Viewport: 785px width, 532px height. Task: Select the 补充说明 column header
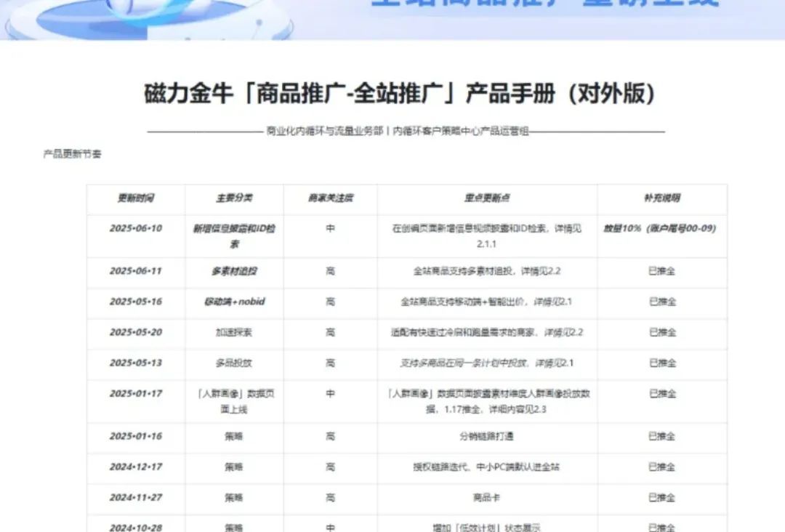click(662, 198)
